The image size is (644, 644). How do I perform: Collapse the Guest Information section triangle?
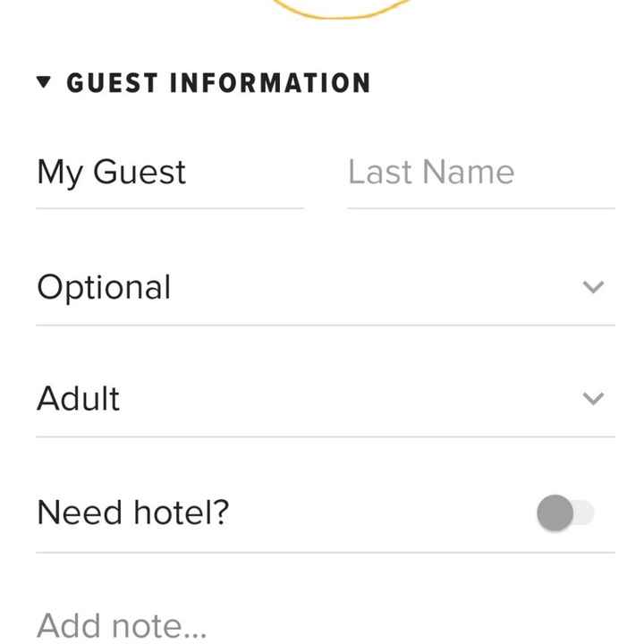click(44, 83)
